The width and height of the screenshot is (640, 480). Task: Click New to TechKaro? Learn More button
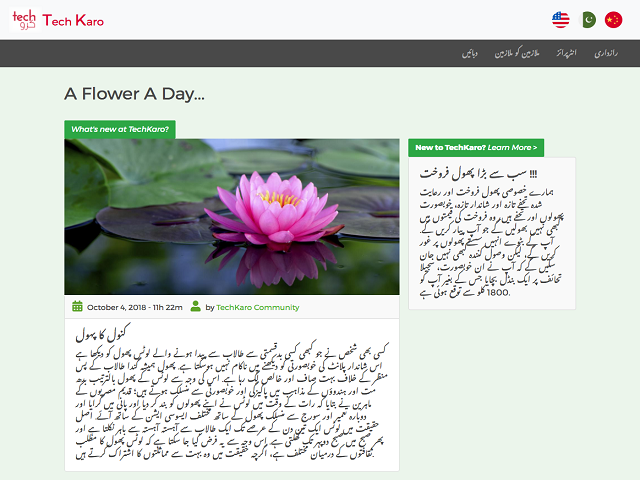(x=476, y=147)
